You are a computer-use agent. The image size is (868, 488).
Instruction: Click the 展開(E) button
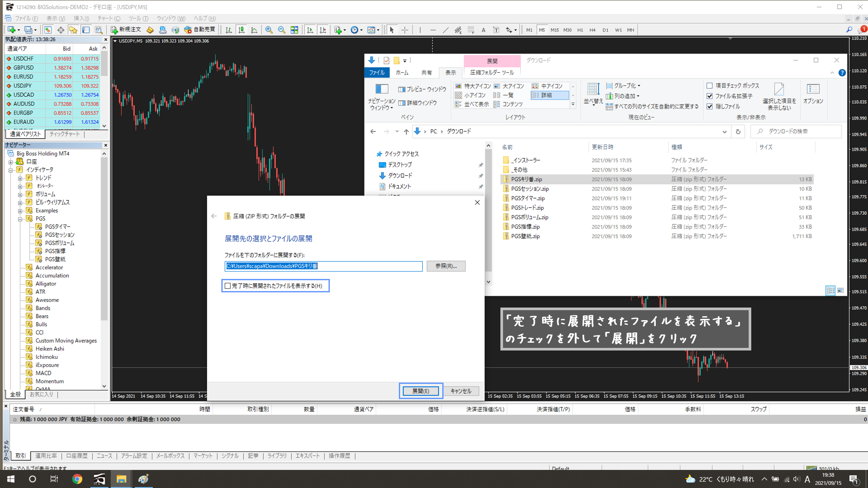[421, 391]
